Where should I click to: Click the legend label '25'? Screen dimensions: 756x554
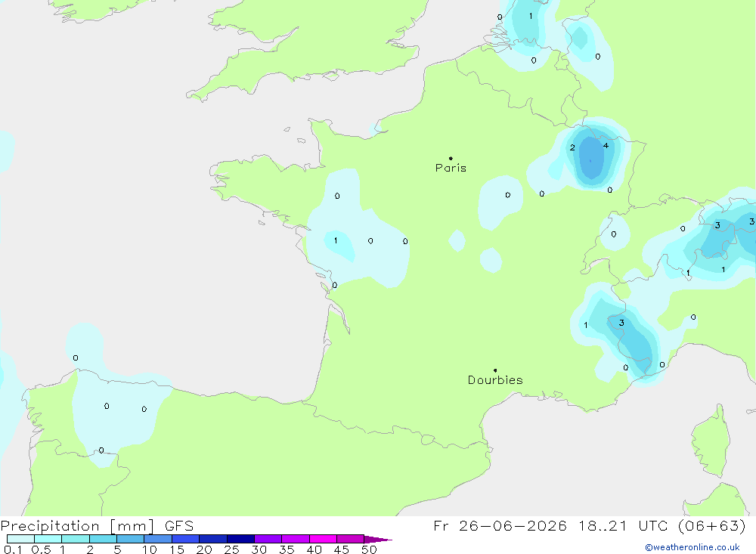coord(232,549)
